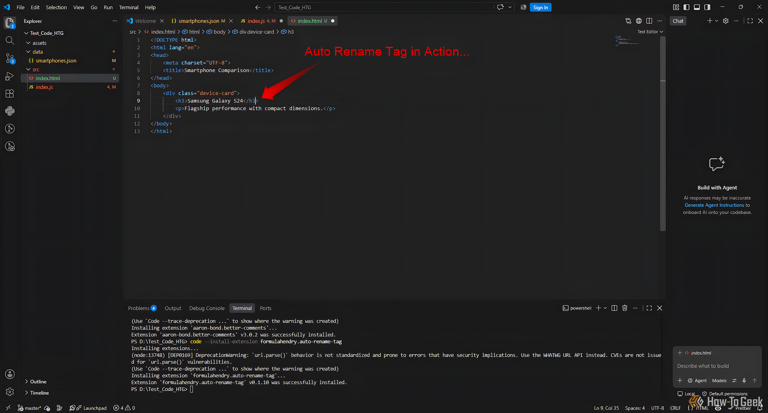768x413 pixels.
Task: Click the globe preview icon in editor toolbar
Action: pyautogui.click(x=639, y=21)
